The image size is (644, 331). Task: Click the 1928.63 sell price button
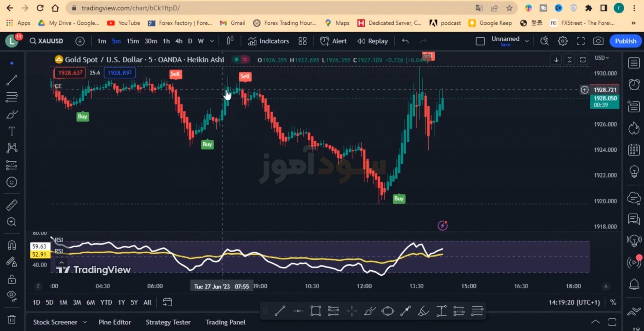point(70,73)
